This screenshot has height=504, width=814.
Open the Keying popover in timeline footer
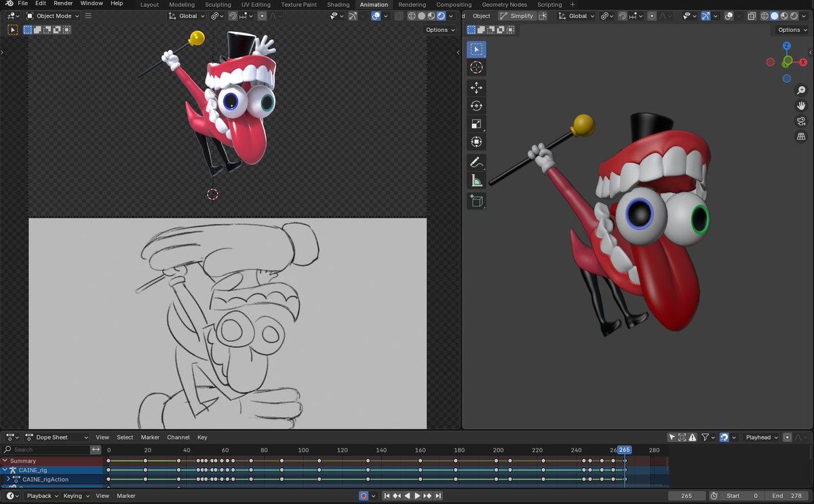pos(75,496)
